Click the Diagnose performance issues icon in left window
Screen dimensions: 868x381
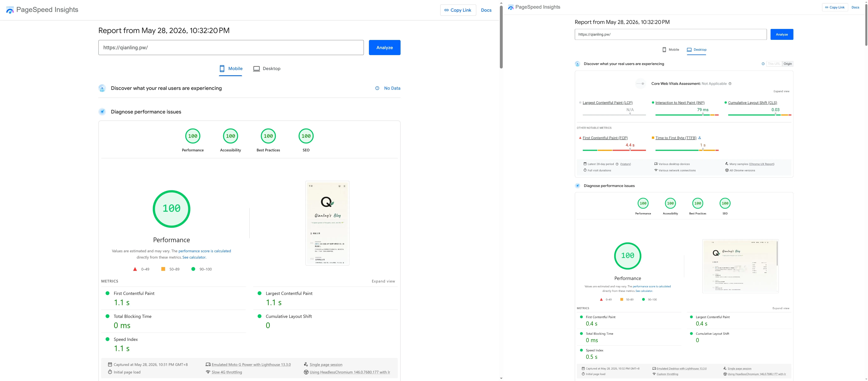point(102,112)
